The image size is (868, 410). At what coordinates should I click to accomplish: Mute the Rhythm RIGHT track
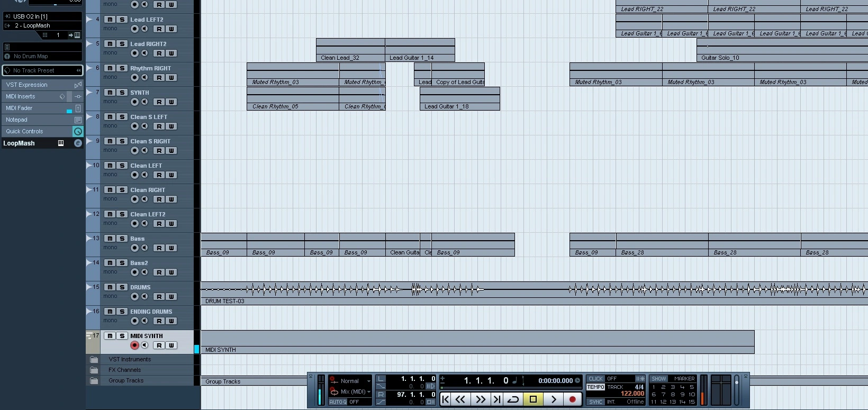click(110, 68)
